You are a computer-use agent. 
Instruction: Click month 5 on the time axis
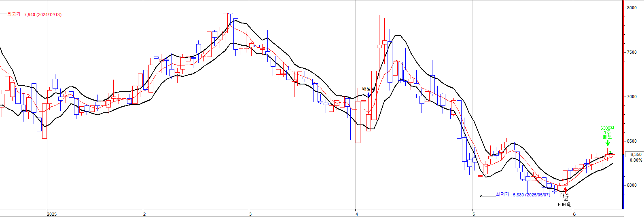pos(473,214)
